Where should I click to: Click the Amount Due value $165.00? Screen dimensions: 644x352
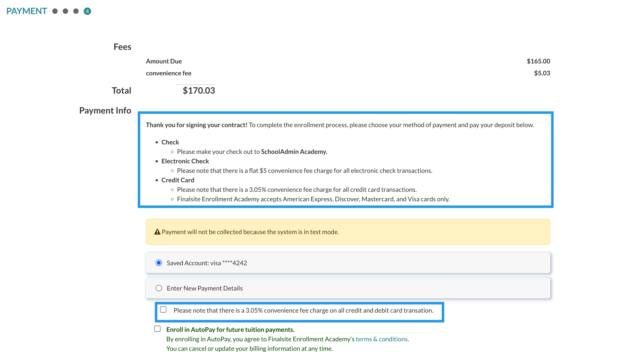[x=538, y=61]
